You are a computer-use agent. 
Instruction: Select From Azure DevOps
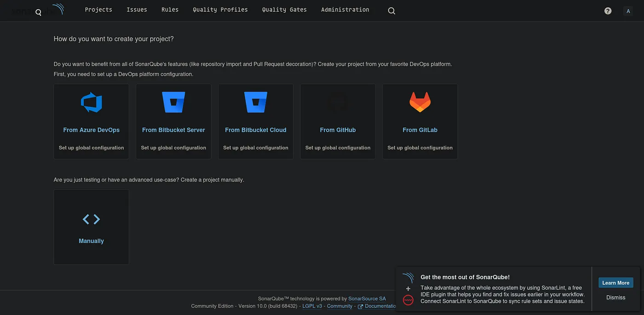click(x=92, y=130)
